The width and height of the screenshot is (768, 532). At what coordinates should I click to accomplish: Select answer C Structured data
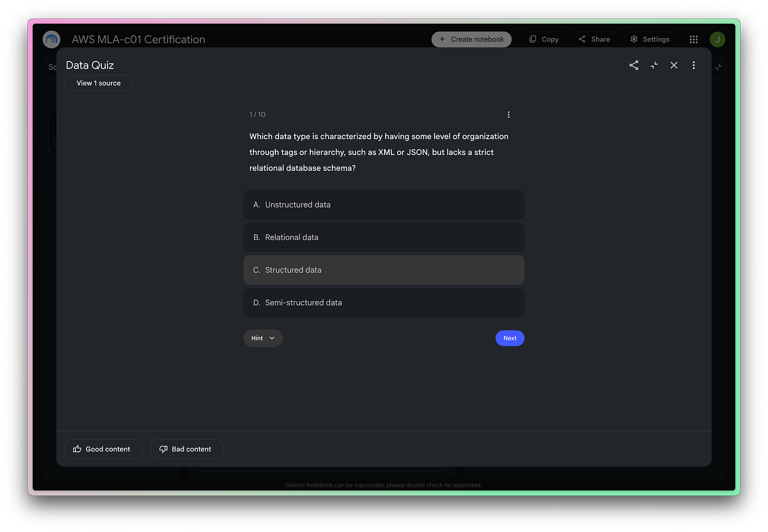tap(384, 270)
